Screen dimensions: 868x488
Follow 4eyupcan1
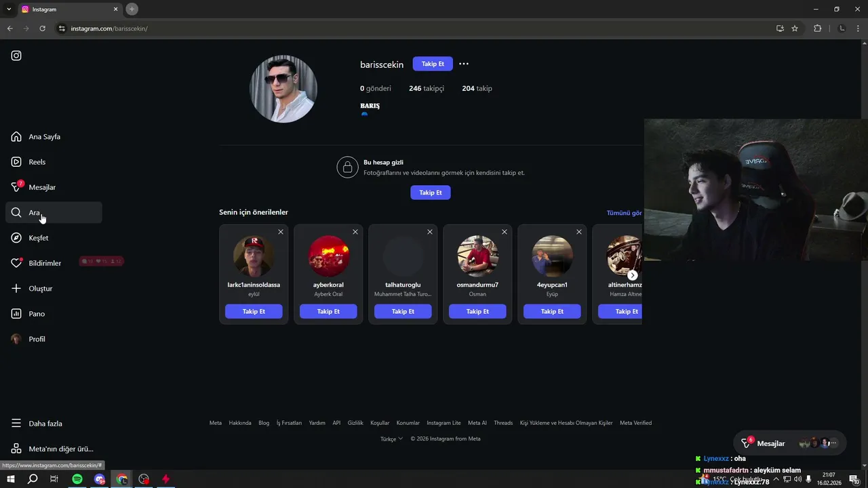coord(552,312)
